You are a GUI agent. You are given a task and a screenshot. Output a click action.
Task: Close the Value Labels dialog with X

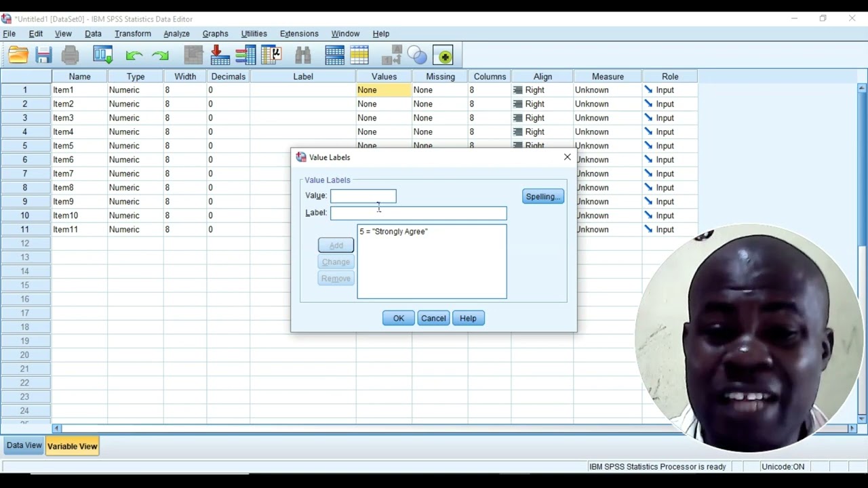(x=568, y=157)
